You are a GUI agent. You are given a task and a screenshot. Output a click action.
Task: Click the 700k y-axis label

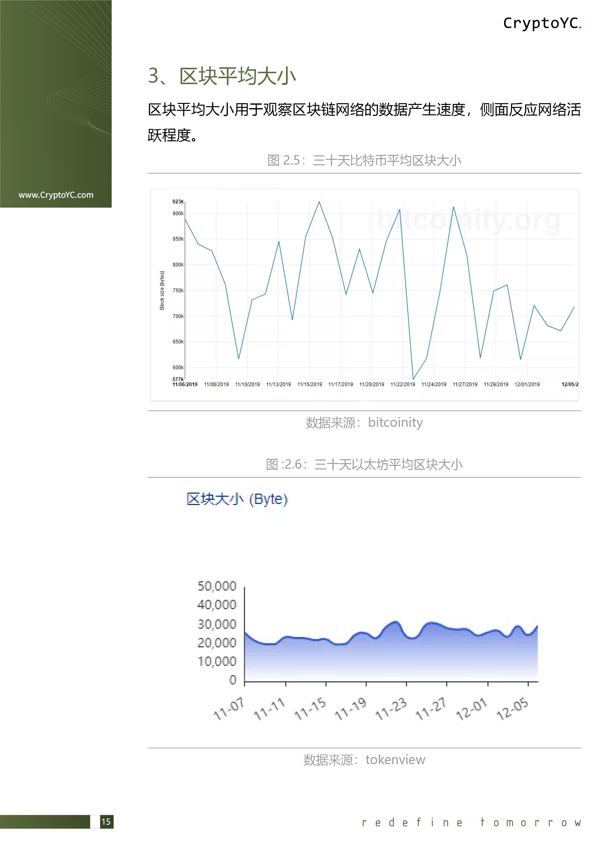178,316
